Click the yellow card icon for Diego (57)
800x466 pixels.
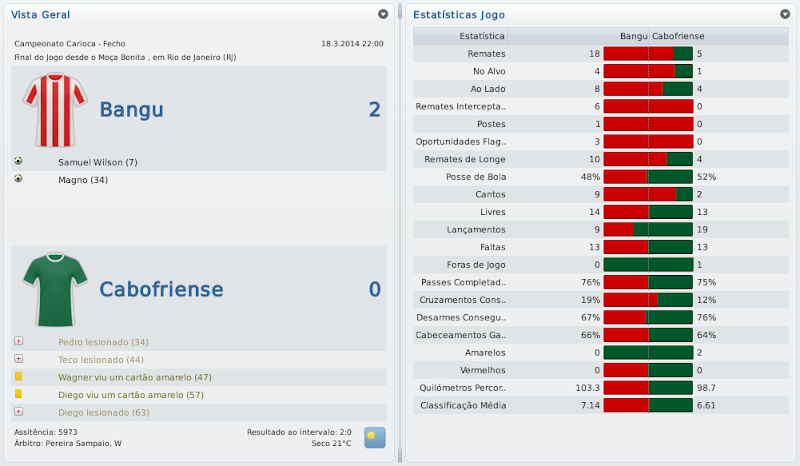tap(19, 395)
